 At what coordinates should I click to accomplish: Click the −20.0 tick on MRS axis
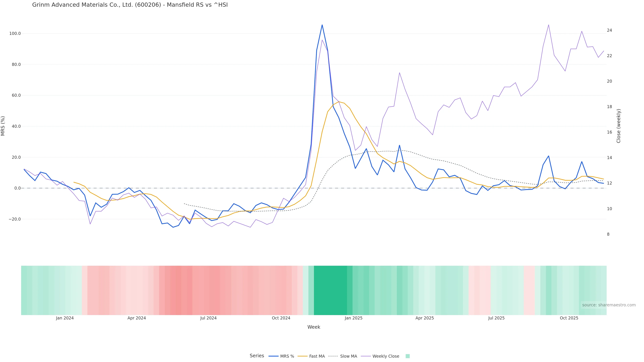coord(14,219)
